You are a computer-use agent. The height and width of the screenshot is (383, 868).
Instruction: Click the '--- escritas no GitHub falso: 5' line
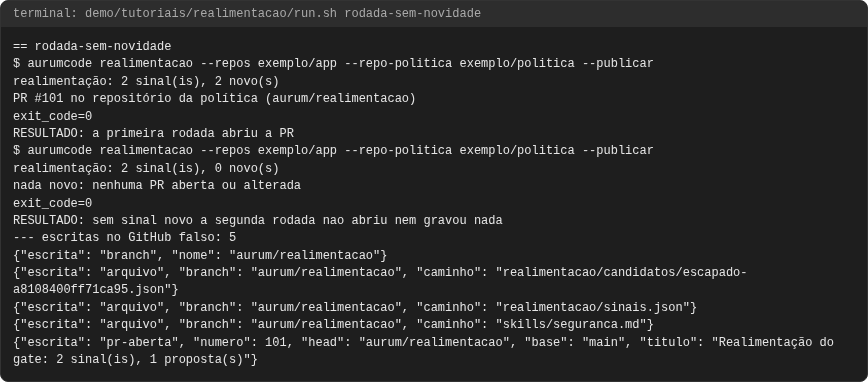pos(125,237)
